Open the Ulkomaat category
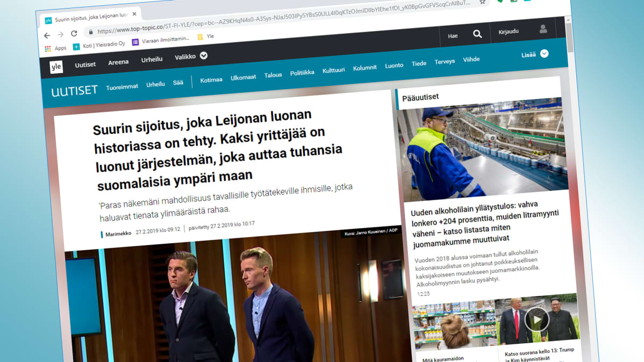This screenshot has width=644, height=362. pos(243,77)
